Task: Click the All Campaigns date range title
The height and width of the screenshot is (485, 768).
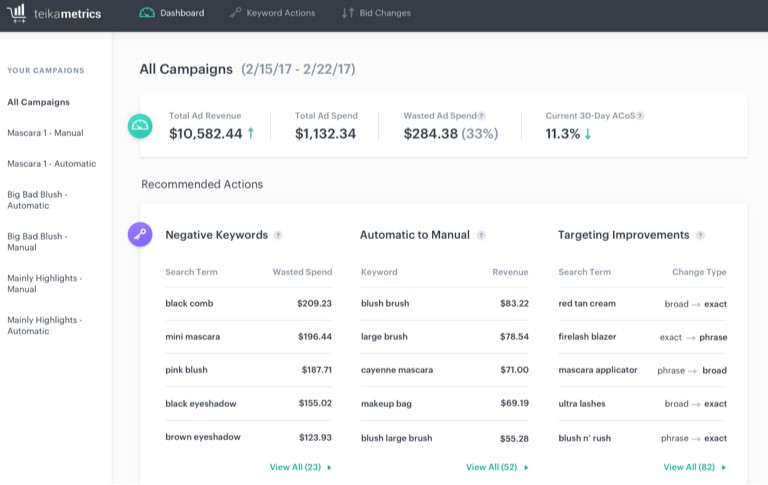Action: click(247, 69)
